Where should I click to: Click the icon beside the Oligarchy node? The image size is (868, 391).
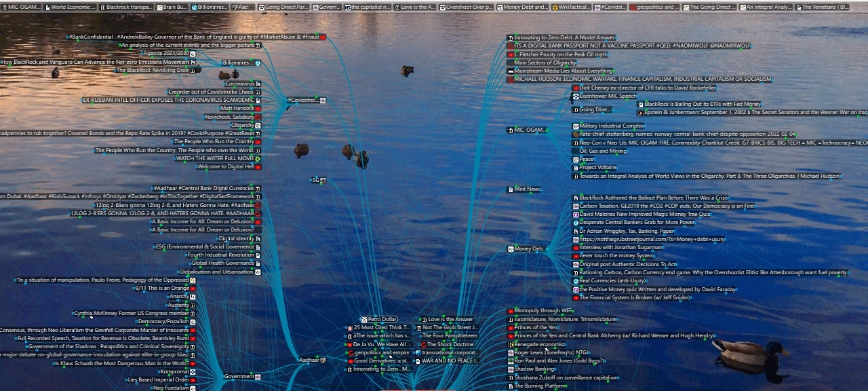pyautogui.click(x=258, y=126)
